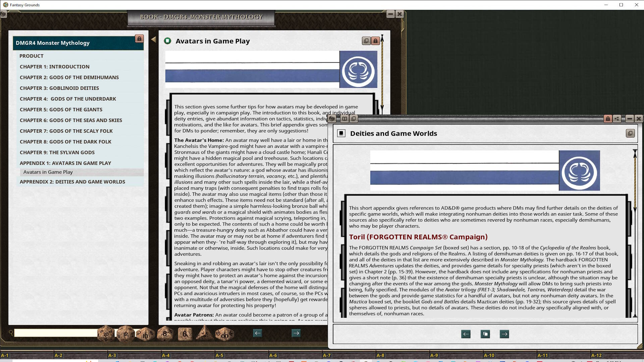
Task: Open Chapter 9: The Sylvan Gods
Action: coord(80,153)
